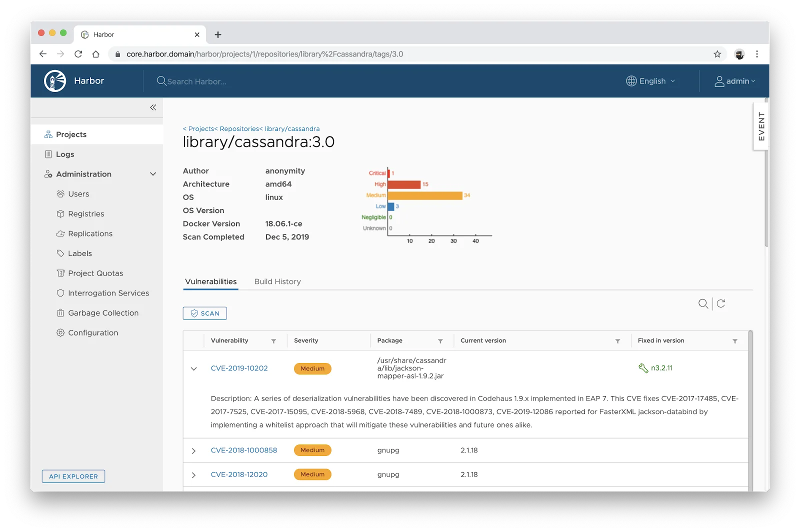Screen dimensions: 800x532
Task: Click the search magnifier above the vulnerability table
Action: tap(702, 303)
